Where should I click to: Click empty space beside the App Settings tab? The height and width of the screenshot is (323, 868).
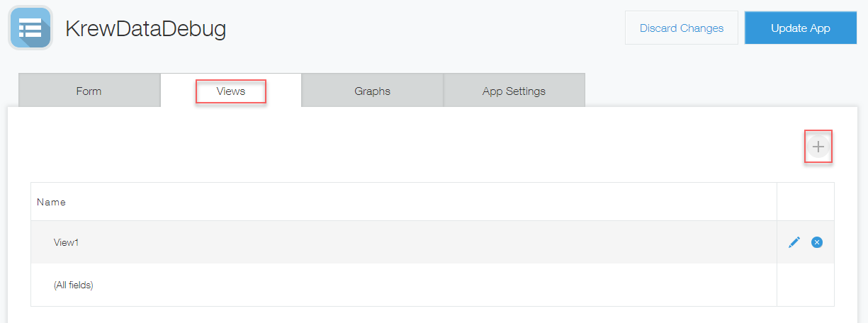tap(721, 90)
